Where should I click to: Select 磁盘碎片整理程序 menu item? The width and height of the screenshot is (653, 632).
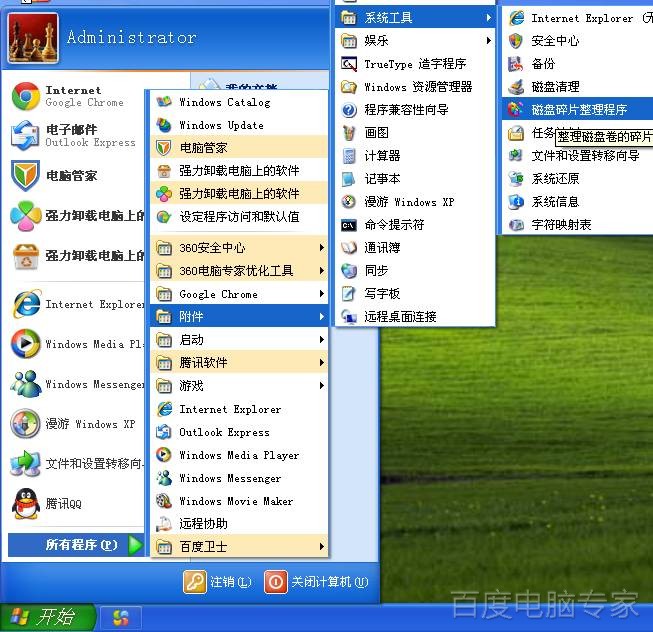(578, 110)
